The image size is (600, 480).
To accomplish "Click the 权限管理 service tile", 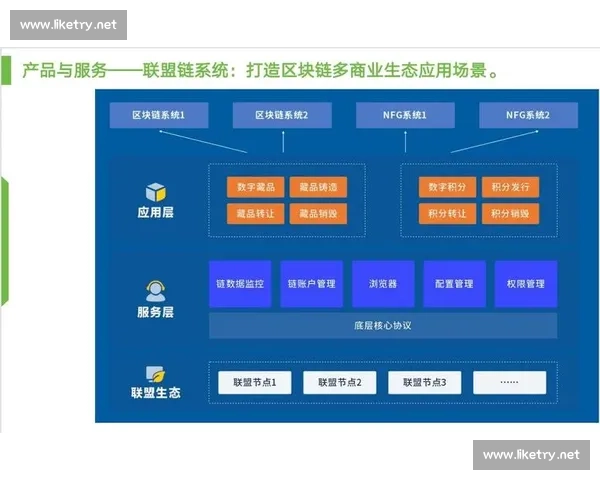I will coord(526,284).
